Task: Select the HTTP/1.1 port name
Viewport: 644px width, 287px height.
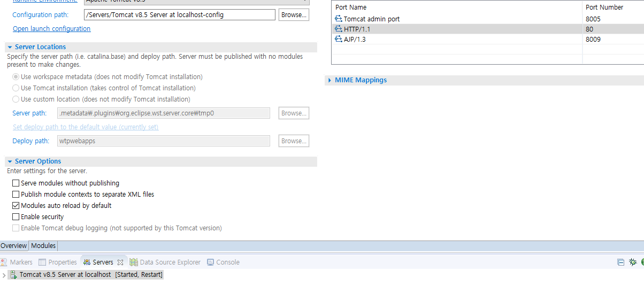Action: (357, 29)
